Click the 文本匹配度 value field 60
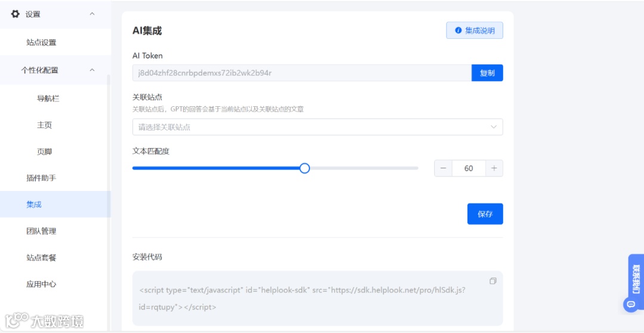 pos(469,168)
